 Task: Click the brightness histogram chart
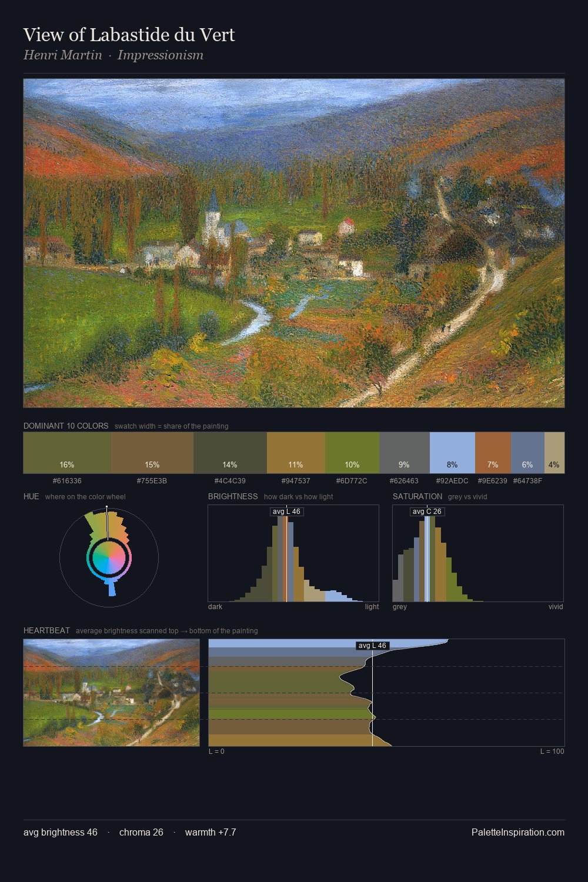click(x=293, y=553)
